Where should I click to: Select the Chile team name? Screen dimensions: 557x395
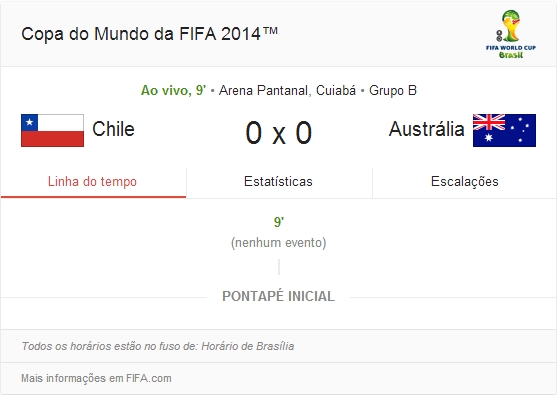113,129
